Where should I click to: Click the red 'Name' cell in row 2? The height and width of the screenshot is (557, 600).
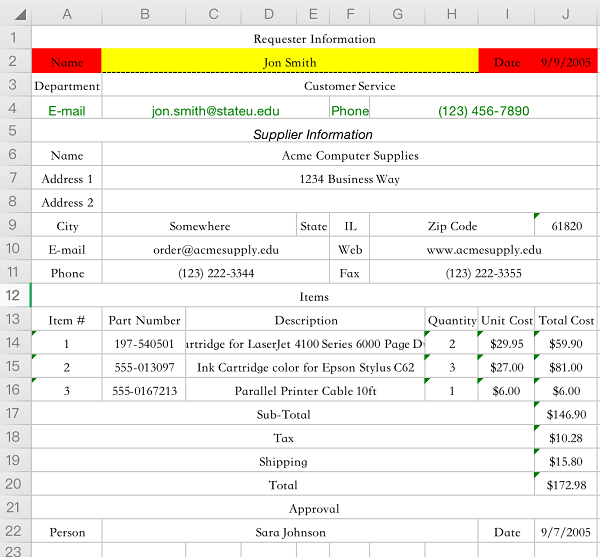[x=67, y=61]
